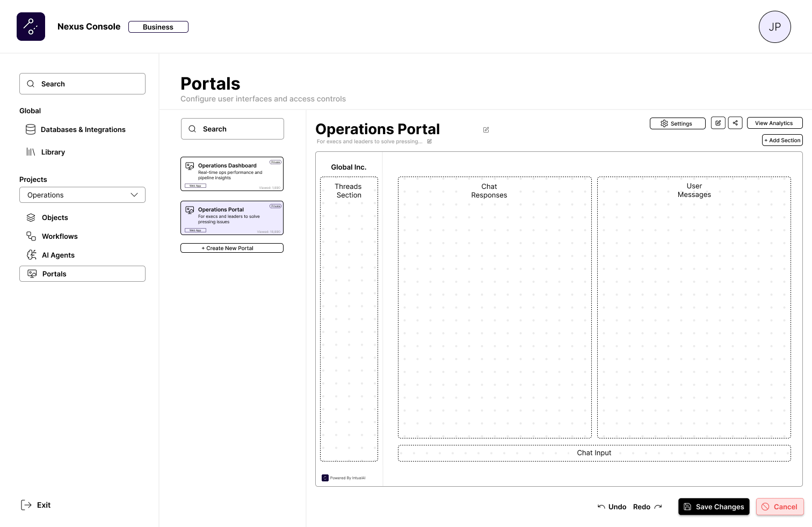The height and width of the screenshot is (527, 812).
Task: Undo the last change
Action: [x=612, y=507]
